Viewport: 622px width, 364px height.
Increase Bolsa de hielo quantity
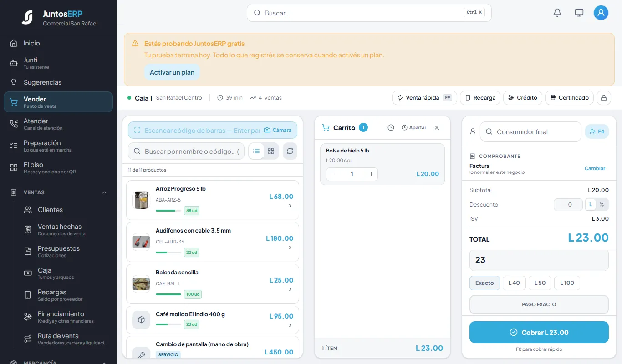coord(371,174)
